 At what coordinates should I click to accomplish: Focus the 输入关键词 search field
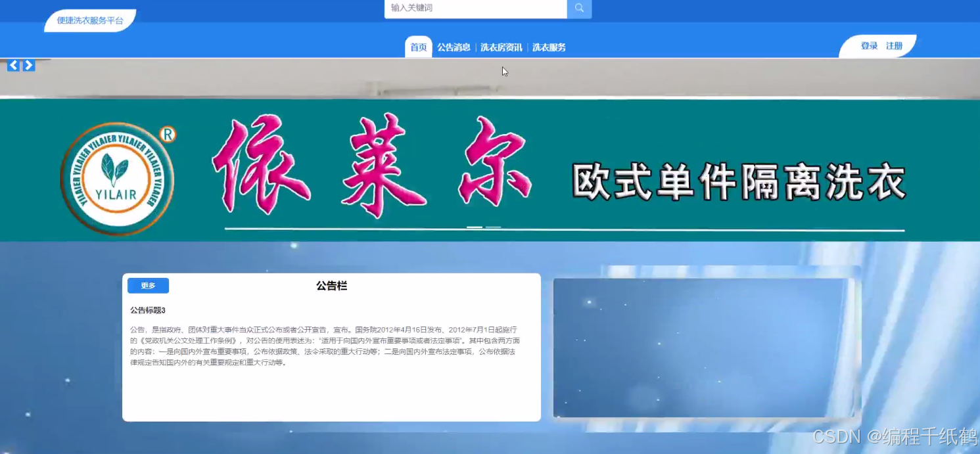point(476,9)
